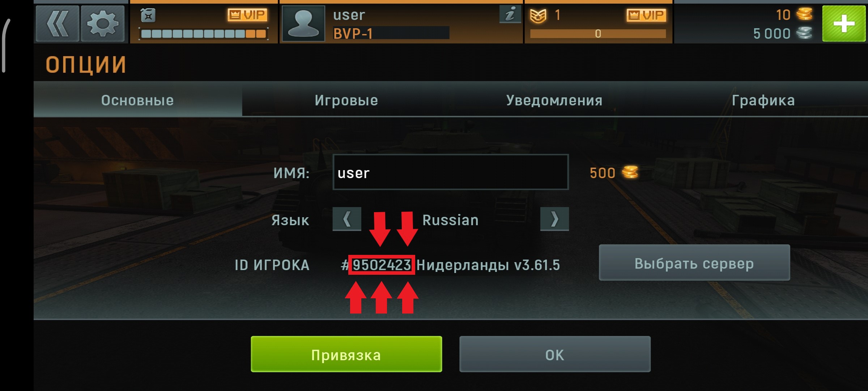Edit the player name field

(x=451, y=172)
